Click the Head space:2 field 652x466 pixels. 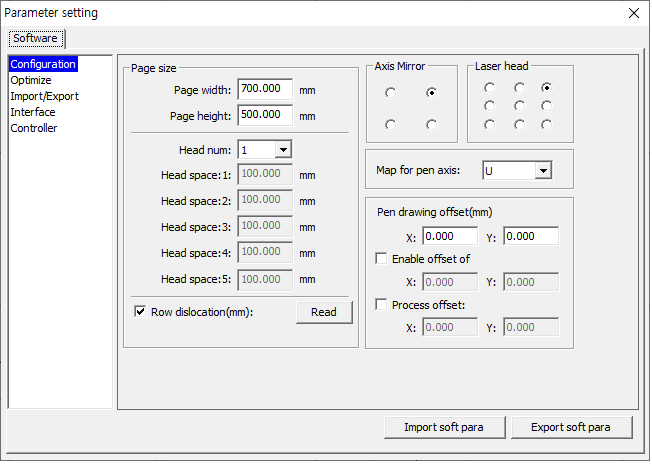point(265,200)
